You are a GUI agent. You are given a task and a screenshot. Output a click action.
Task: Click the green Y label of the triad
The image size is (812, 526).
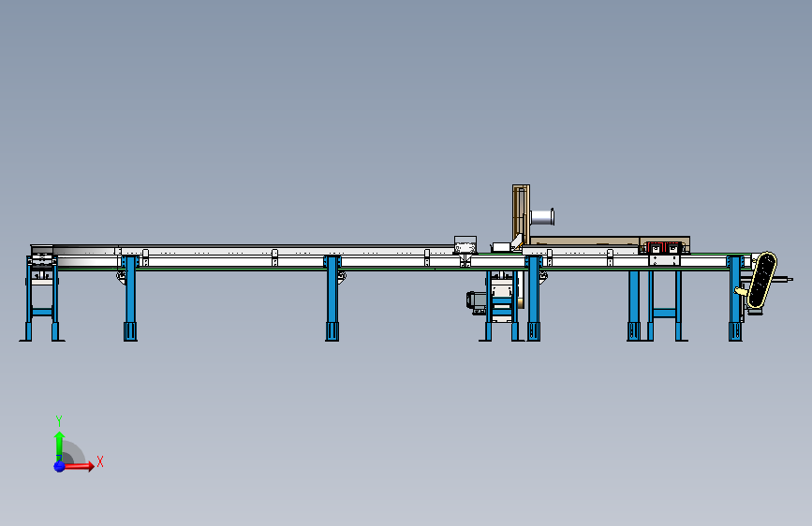[x=59, y=420]
